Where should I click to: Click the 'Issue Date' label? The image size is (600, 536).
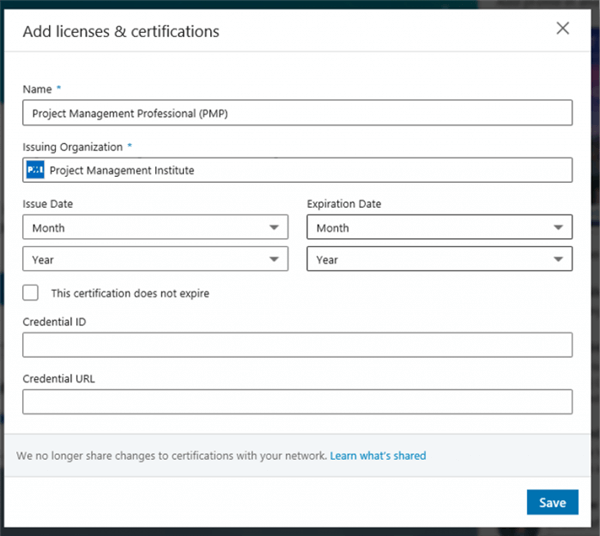[x=48, y=204]
